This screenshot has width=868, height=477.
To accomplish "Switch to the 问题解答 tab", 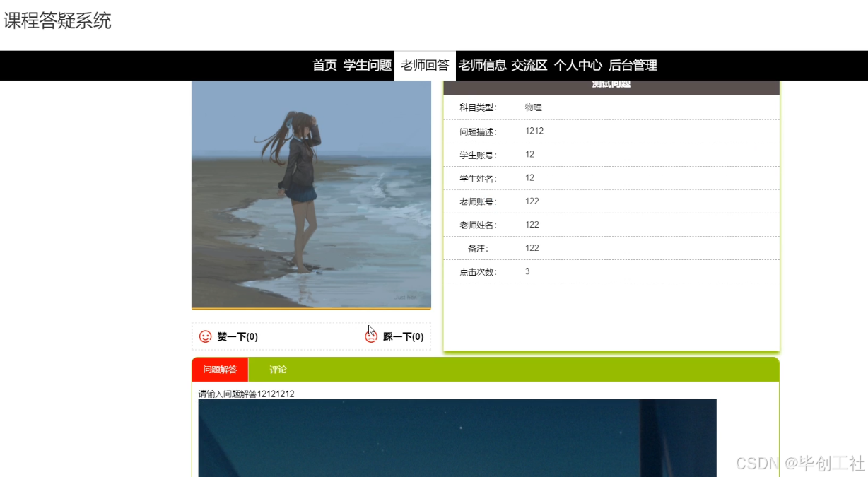I will point(220,370).
